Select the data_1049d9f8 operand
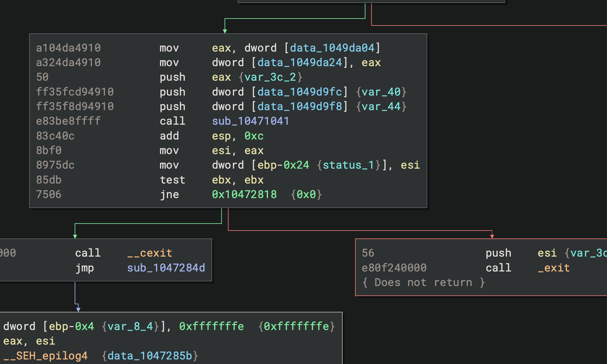The width and height of the screenshot is (607, 364). coord(300,106)
